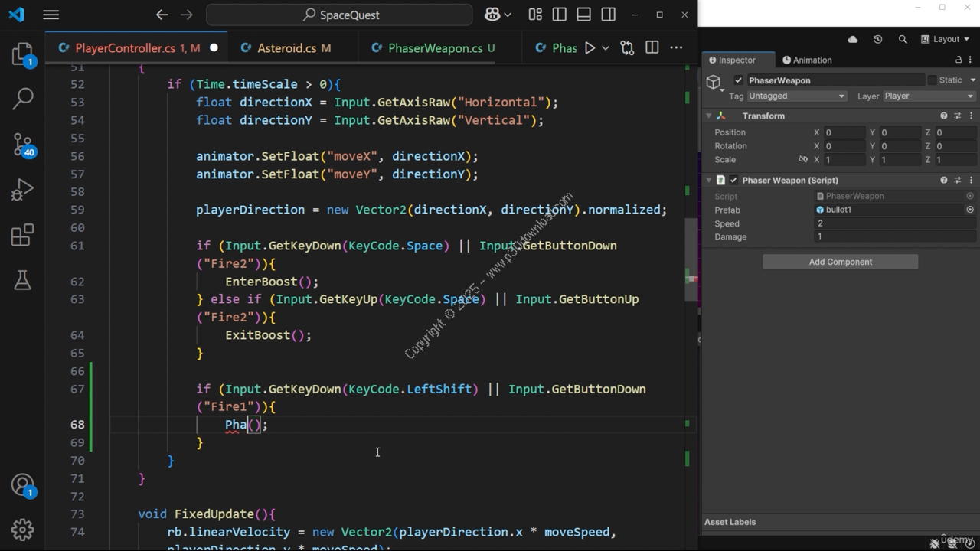The height and width of the screenshot is (551, 980).
Task: Open the Extensions view
Action: (22, 235)
